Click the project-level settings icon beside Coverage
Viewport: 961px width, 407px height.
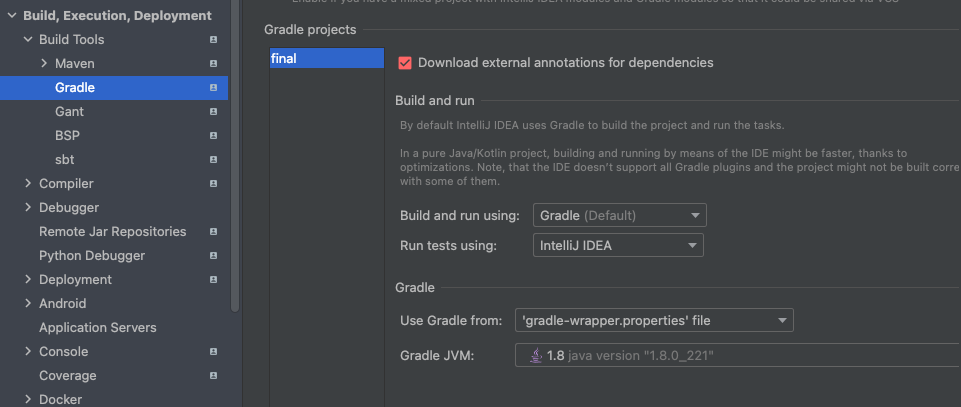click(213, 376)
